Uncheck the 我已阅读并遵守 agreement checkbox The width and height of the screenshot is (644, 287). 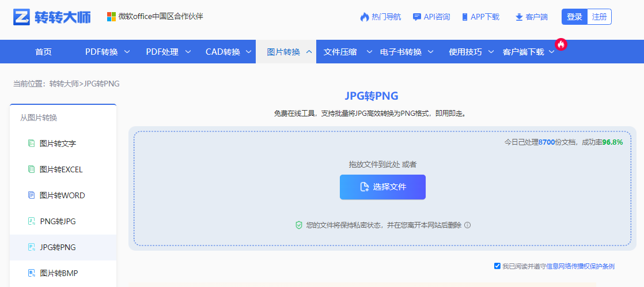click(x=497, y=266)
